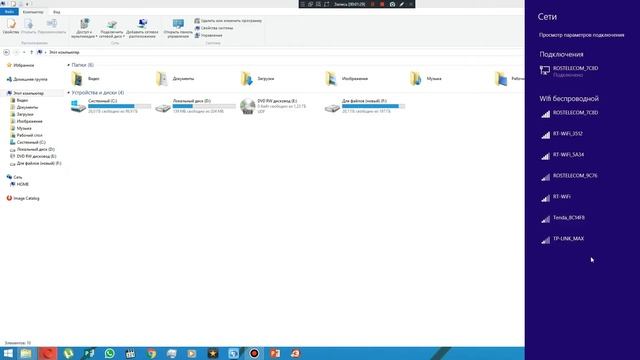Viewport: 640px width, 360px height.
Task: Open PowerPoint from the taskbar
Action: coord(275,353)
